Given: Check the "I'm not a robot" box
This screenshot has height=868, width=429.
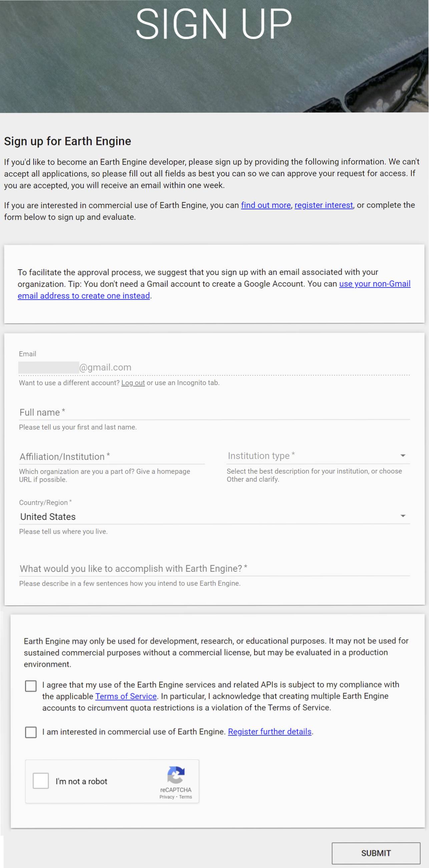Looking at the screenshot, I should [x=40, y=781].
